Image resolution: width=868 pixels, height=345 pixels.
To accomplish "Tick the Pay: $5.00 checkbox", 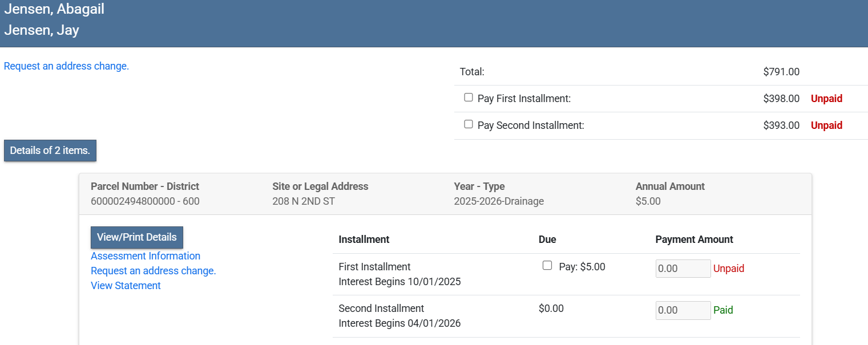I will click(547, 266).
